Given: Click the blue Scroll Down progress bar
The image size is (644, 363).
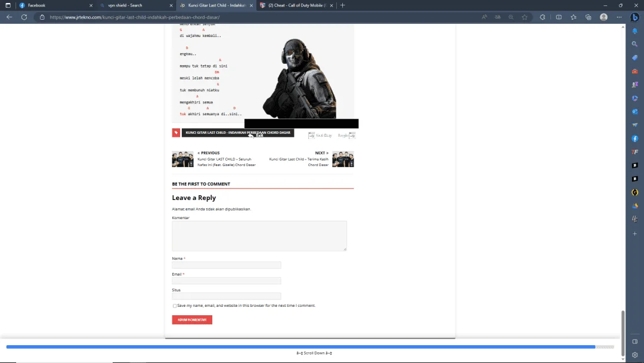Looking at the screenshot, I should pyautogui.click(x=301, y=347).
